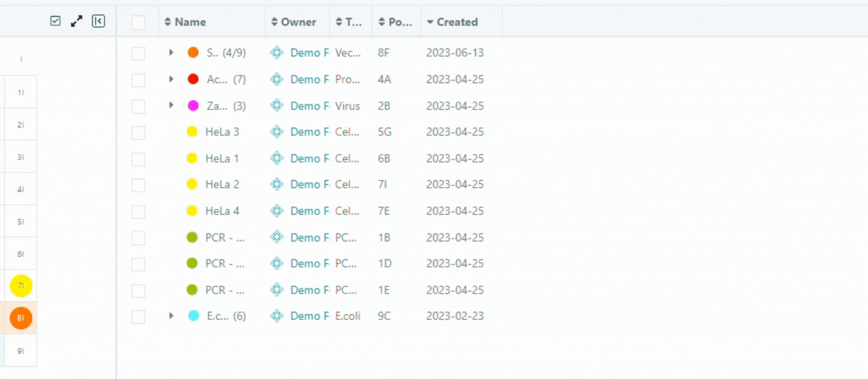Sort by the T... type column header
Image resolution: width=868 pixels, height=379 pixels.
point(353,22)
